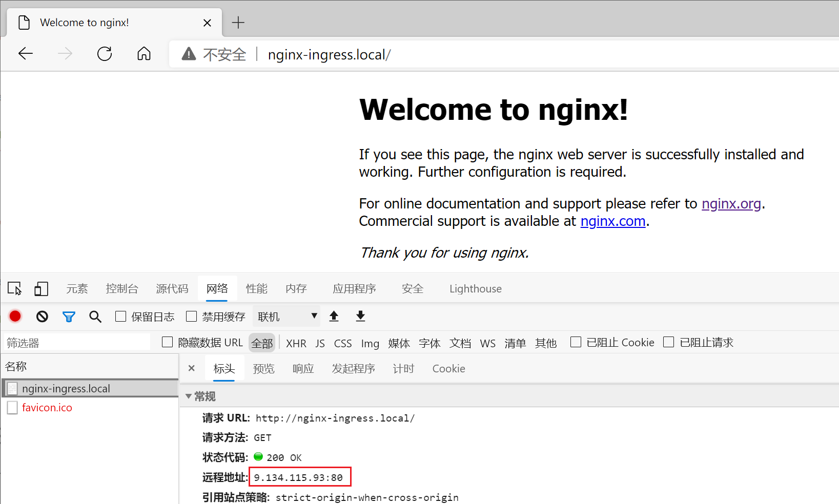This screenshot has width=839, height=504.
Task: Export HAR file with download arrow
Action: pos(360,316)
